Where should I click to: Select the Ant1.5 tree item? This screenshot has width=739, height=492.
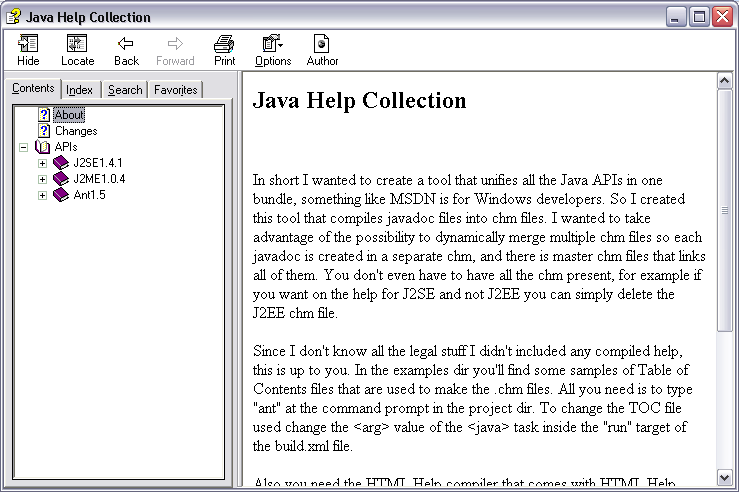coord(89,195)
